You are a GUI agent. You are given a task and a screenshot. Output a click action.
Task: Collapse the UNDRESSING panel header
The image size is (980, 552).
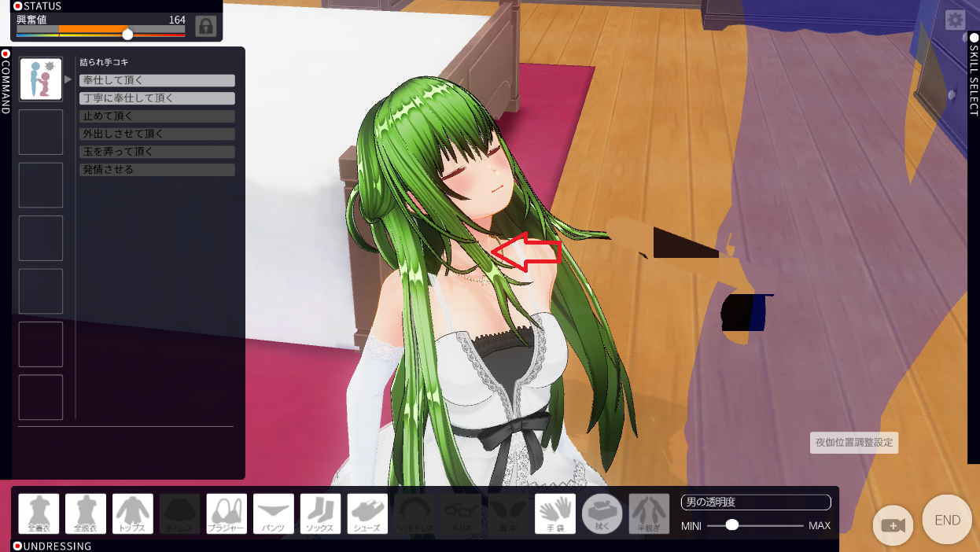52,546
